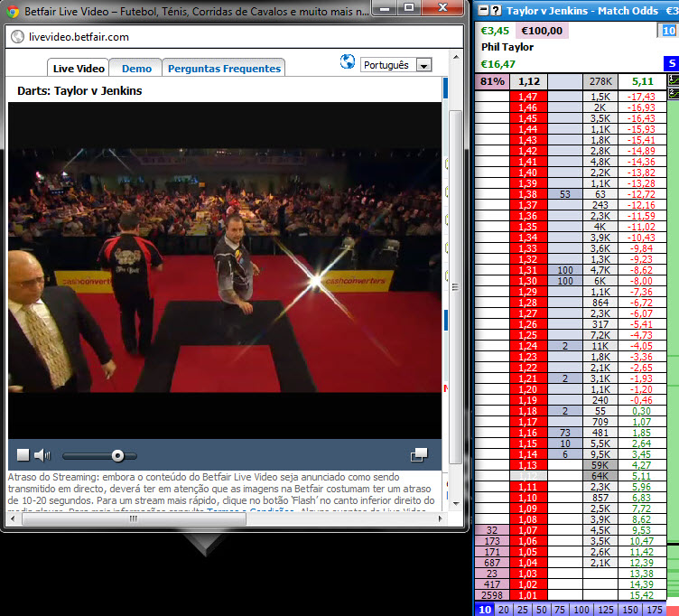Select stake 50 at ladder bottom

[x=541, y=609]
